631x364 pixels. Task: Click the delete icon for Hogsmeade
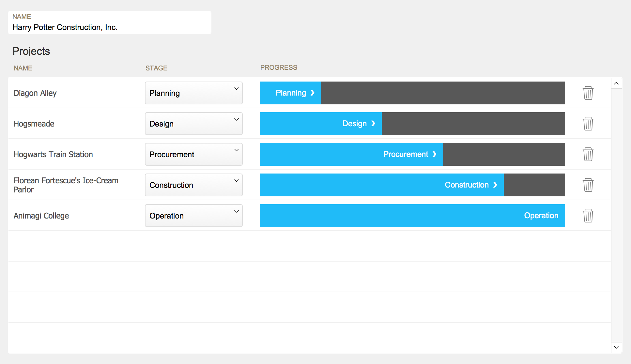[x=588, y=123]
